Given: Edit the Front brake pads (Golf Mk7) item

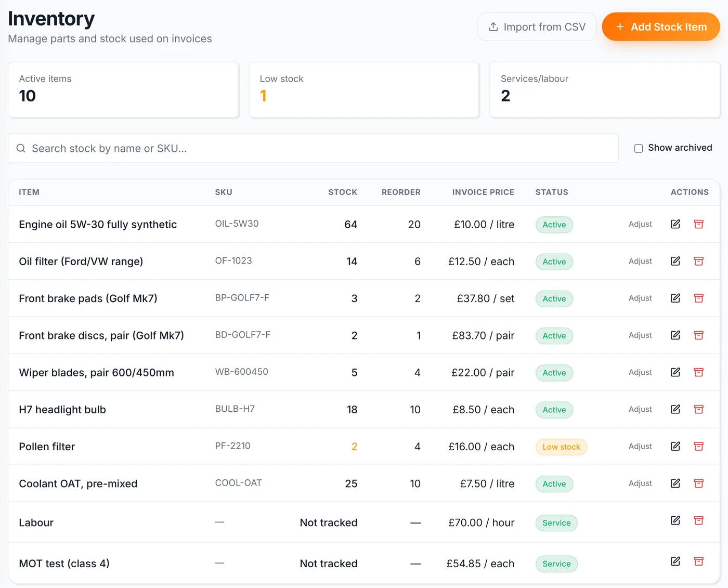Looking at the screenshot, I should tap(675, 298).
